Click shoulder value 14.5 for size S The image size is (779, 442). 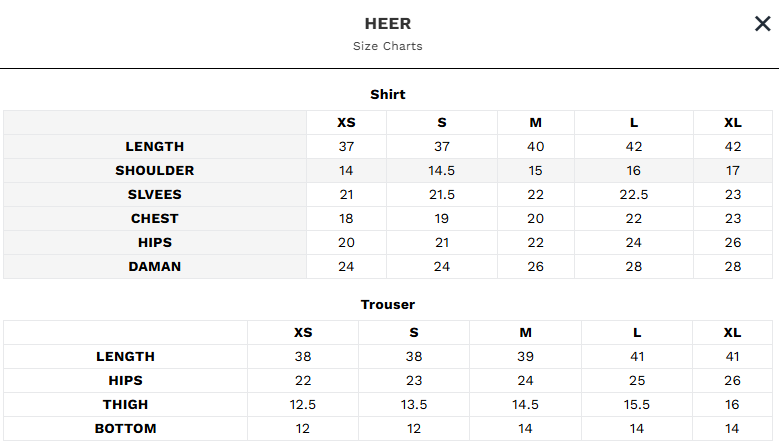coord(442,171)
